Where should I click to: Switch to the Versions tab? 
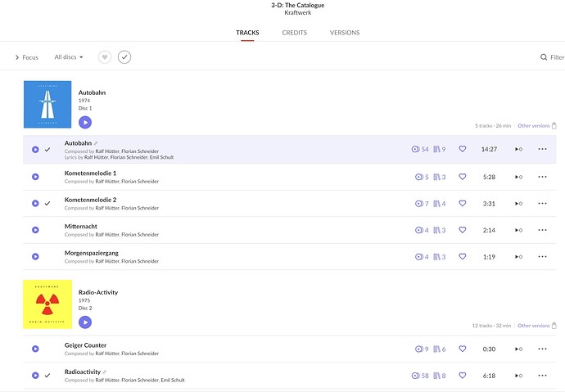coord(345,33)
